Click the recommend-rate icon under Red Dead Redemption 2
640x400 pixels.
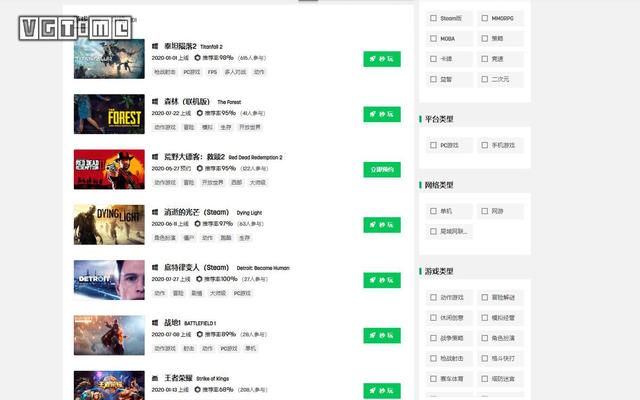coord(200,168)
